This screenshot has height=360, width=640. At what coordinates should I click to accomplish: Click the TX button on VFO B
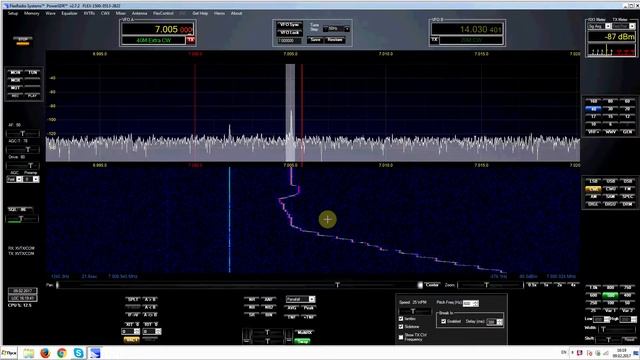coord(435,40)
